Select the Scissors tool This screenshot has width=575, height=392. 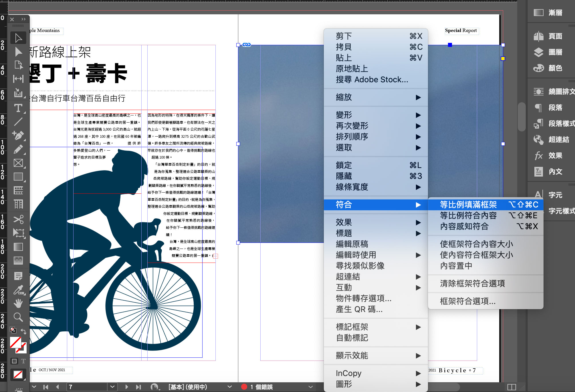18,219
